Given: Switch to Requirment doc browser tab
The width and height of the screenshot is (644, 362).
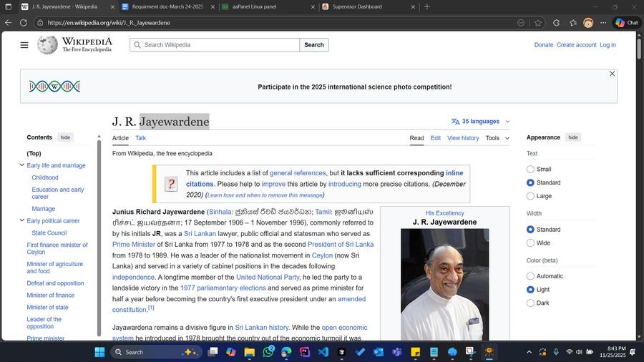Looking at the screenshot, I should [168, 6].
